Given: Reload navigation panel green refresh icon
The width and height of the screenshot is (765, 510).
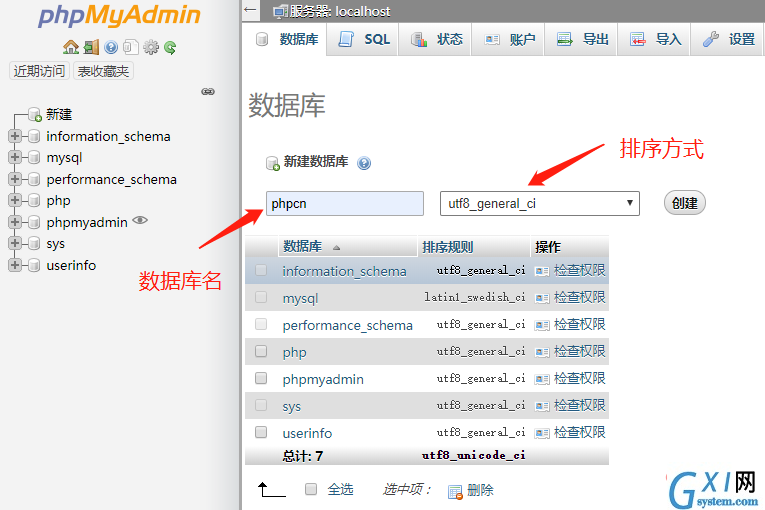Looking at the screenshot, I should click(x=170, y=47).
